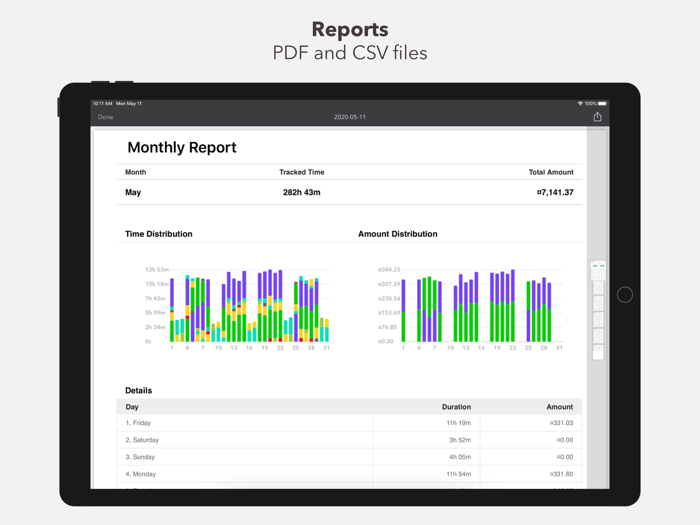Click the Duration column header

456,407
